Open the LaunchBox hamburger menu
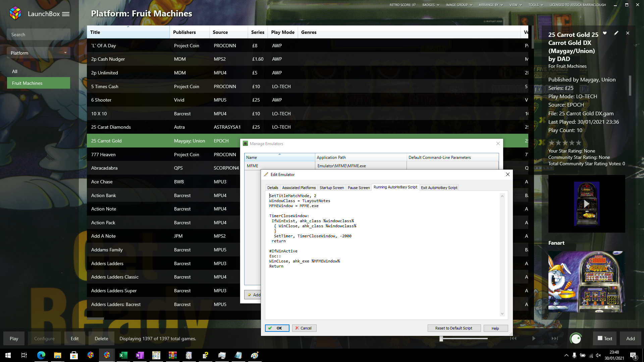644x362 pixels. pyautogui.click(x=66, y=14)
